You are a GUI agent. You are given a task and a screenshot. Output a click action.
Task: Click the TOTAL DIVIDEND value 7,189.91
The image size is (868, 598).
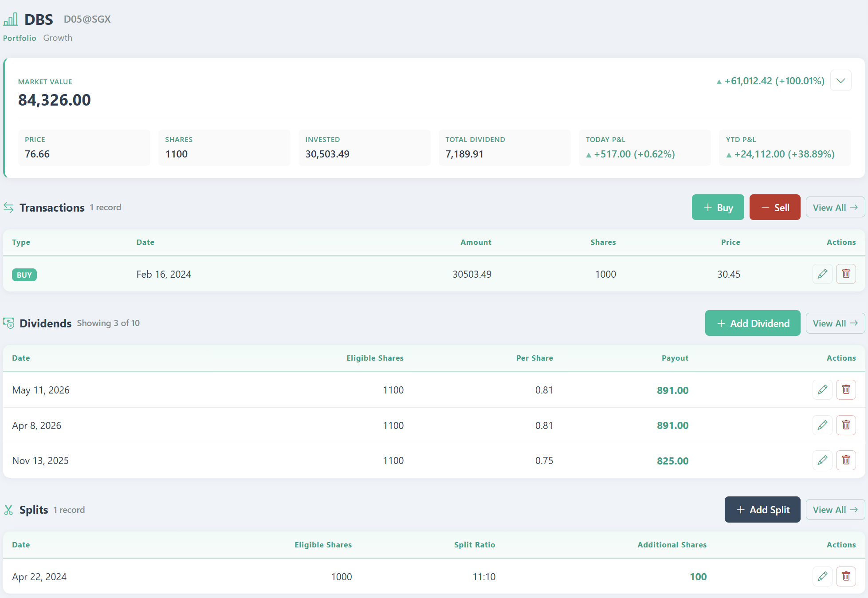(464, 154)
